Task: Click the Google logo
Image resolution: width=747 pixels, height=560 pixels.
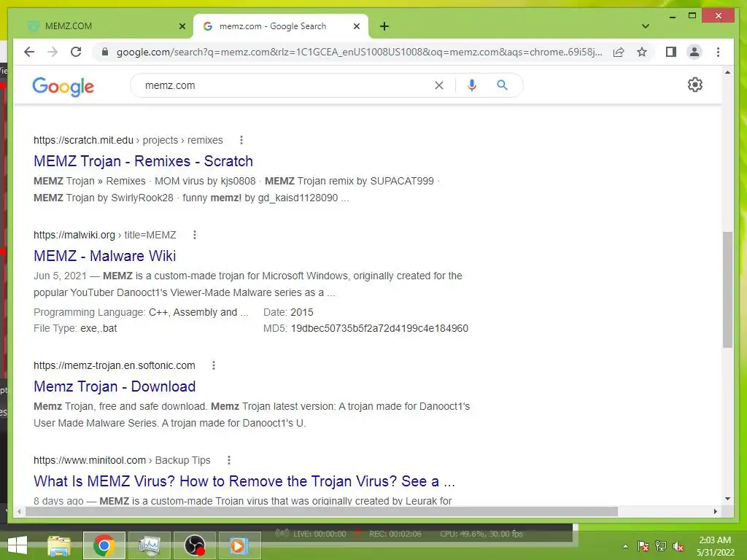Action: (63, 86)
